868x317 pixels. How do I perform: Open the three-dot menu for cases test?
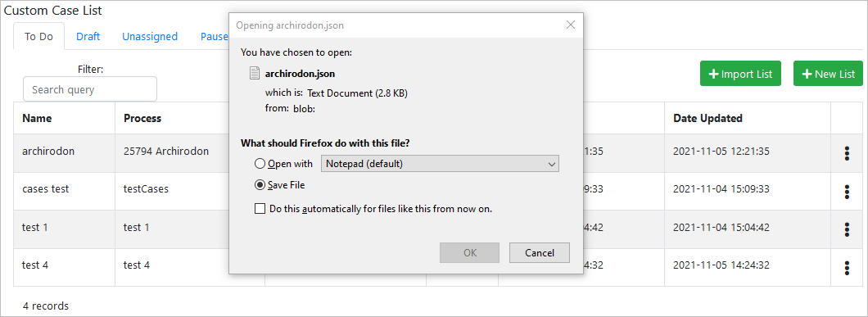(847, 191)
